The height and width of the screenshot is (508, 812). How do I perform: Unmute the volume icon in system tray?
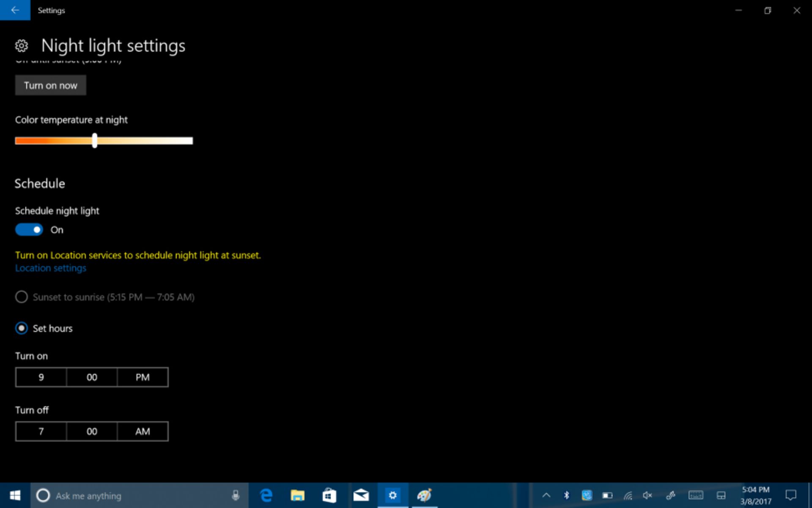click(x=647, y=495)
